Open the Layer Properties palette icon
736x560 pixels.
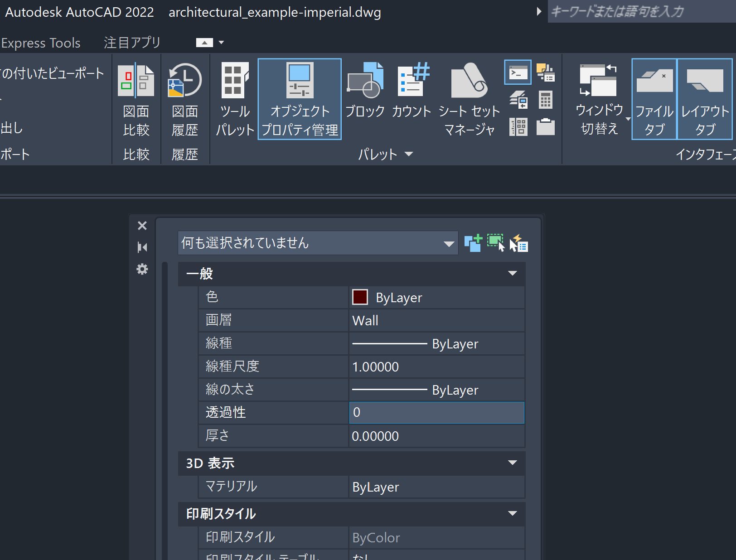click(x=518, y=100)
